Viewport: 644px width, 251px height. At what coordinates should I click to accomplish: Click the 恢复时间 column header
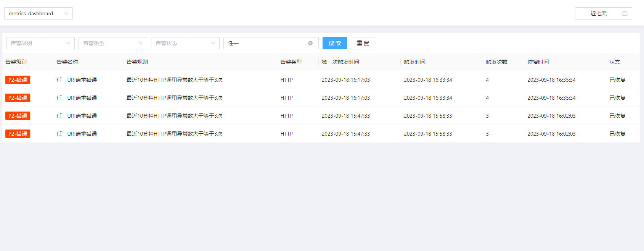click(538, 62)
